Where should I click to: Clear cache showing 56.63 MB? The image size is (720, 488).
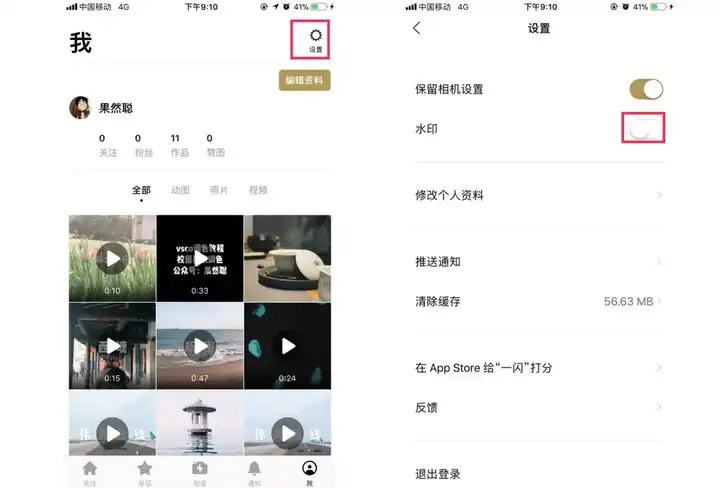[539, 302]
